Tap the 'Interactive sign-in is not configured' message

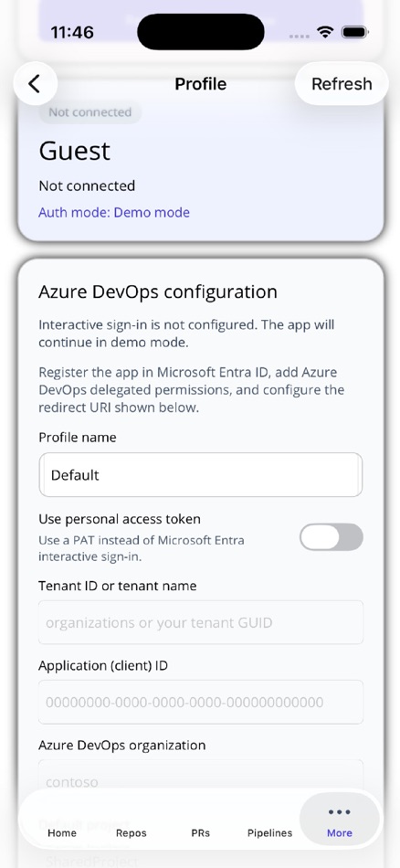(x=186, y=333)
